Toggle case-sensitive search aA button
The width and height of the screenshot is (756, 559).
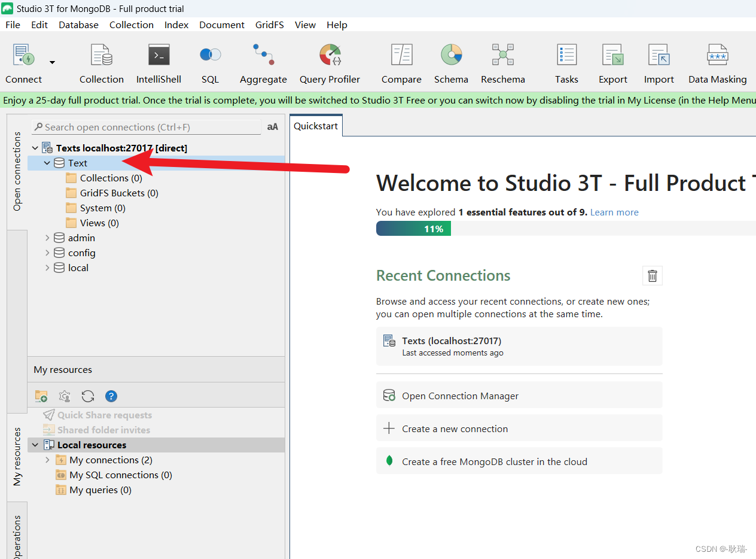pyautogui.click(x=273, y=127)
